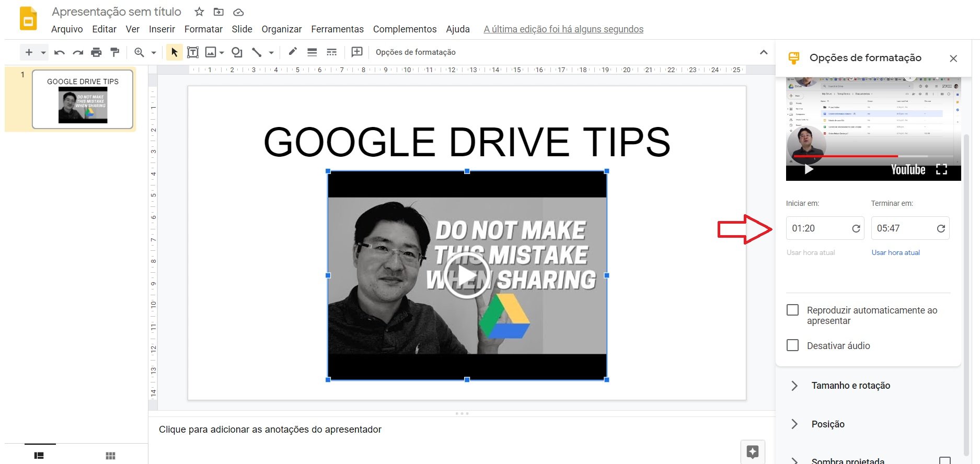
Task: Reset the 'Terminar em' end time
Action: 941,228
